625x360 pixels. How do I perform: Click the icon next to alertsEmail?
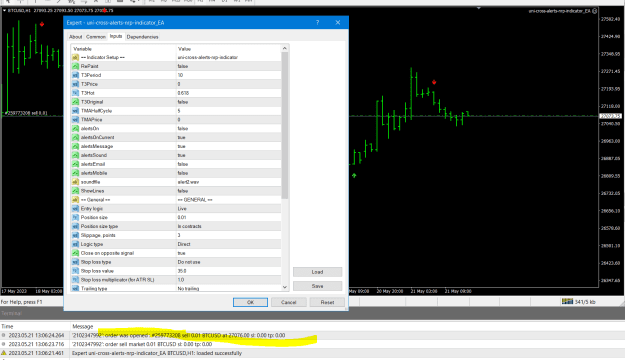pos(75,164)
